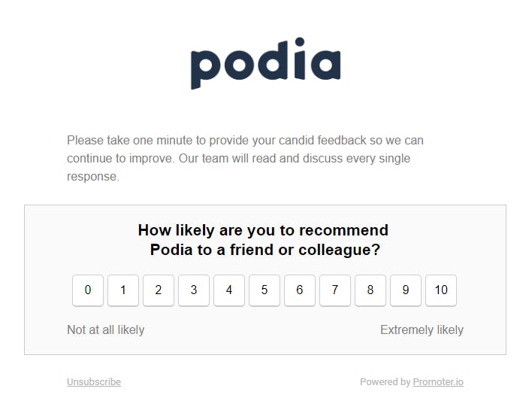Click the number 5 rating box
The image size is (532, 416).
(x=264, y=290)
